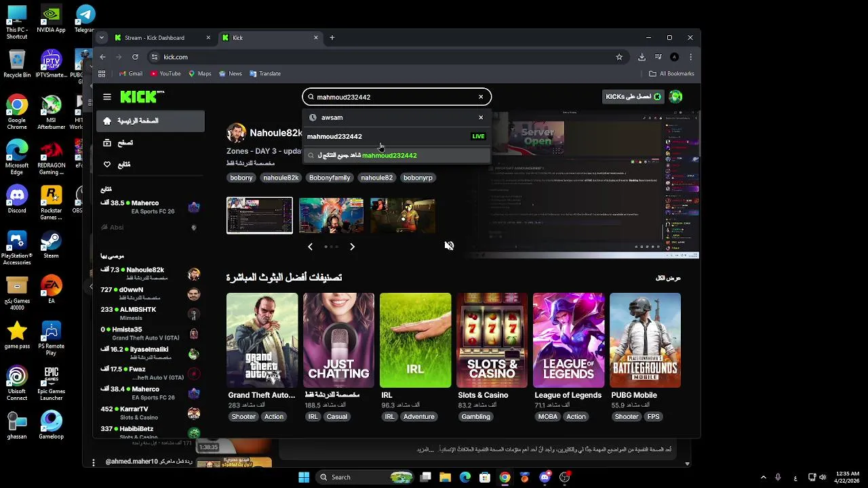Open the Kick hamburger sidebar menu

107,97
